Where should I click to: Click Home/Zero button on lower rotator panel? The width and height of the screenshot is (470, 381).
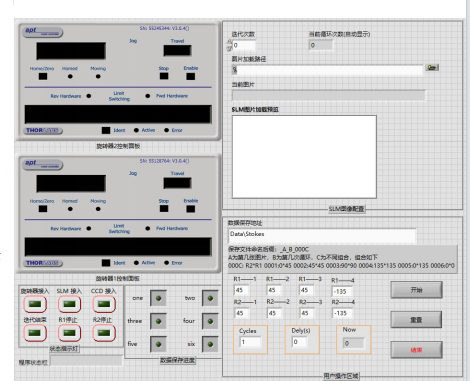(x=43, y=209)
